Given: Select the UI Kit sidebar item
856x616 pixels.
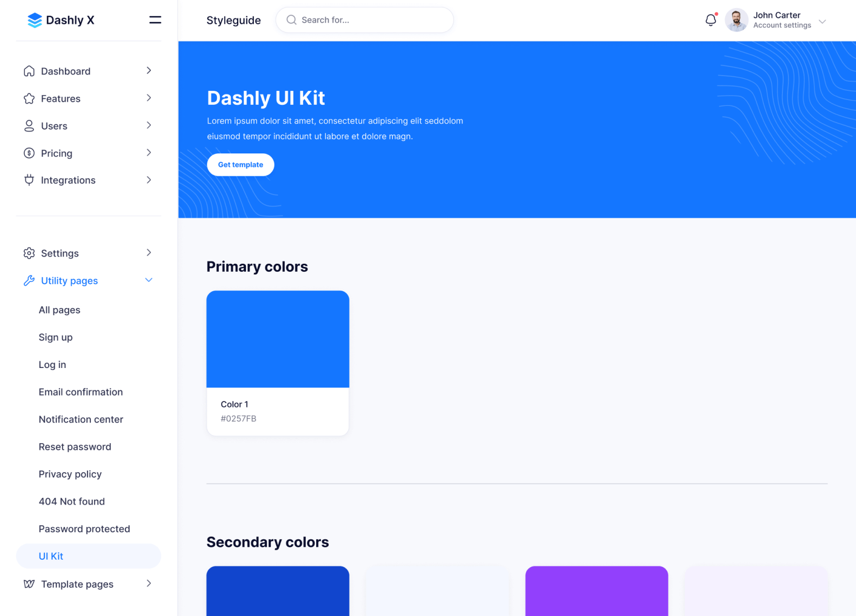Looking at the screenshot, I should [x=89, y=556].
